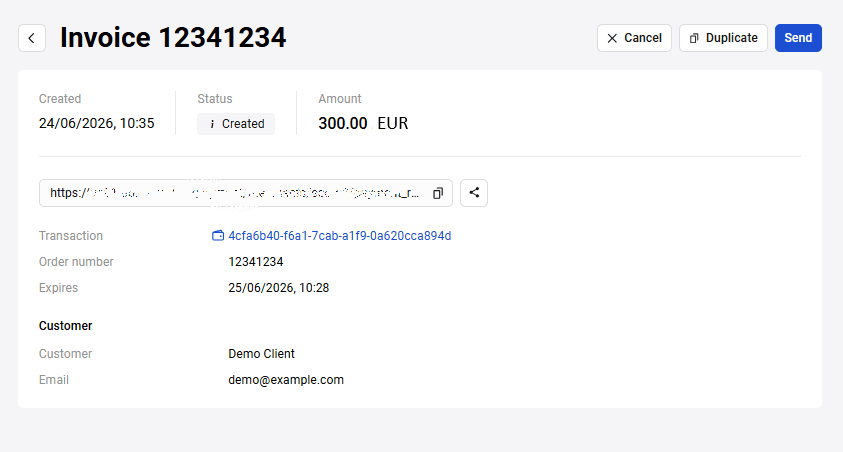Click the demo@example.com email address
The width and height of the screenshot is (843, 452).
click(x=285, y=380)
